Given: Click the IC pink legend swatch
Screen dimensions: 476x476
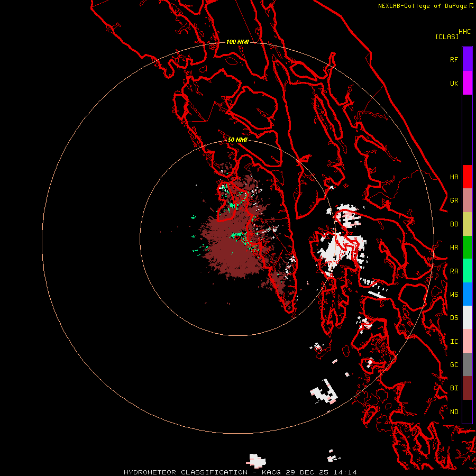Looking at the screenshot, I should click(x=467, y=341).
